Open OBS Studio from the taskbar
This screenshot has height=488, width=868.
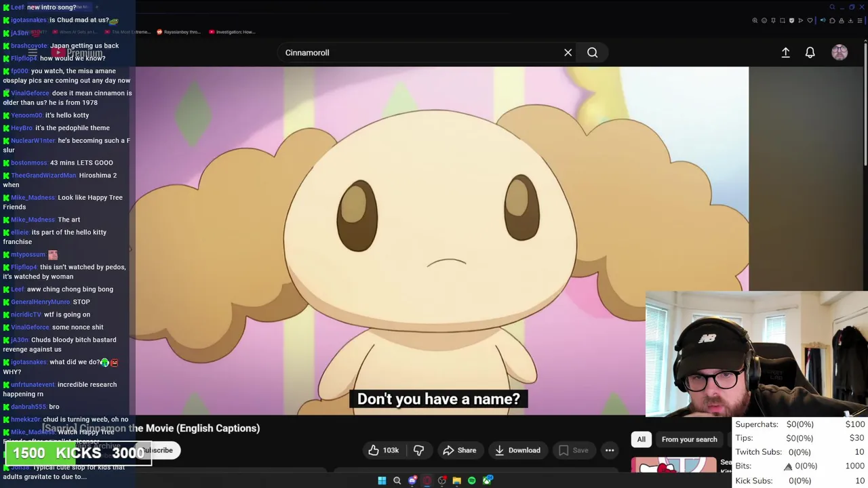click(442, 481)
